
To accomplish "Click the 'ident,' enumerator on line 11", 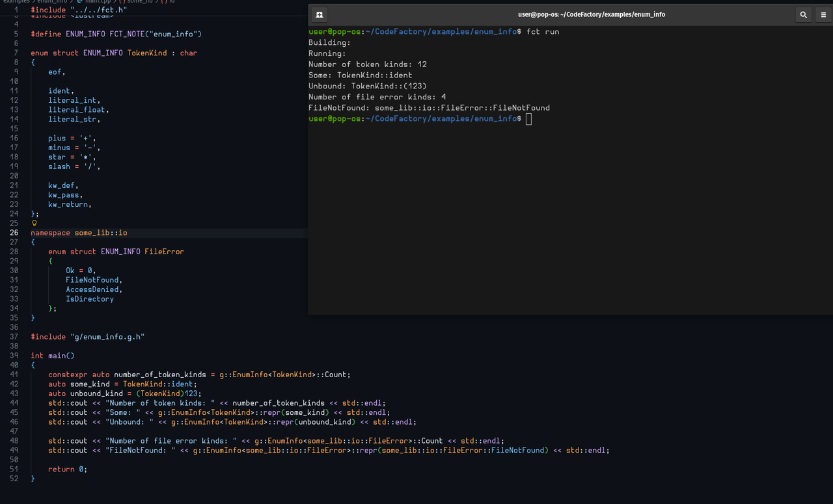I will [x=61, y=90].
